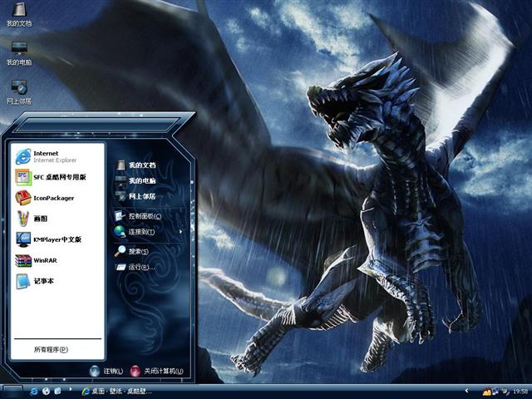Open 我的文档 desktop icon

[19, 15]
